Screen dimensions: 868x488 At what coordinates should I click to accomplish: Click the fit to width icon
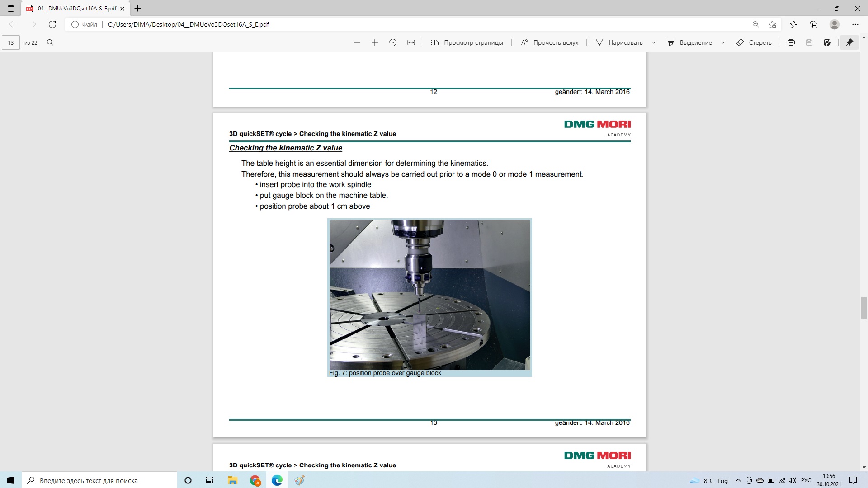tap(411, 42)
